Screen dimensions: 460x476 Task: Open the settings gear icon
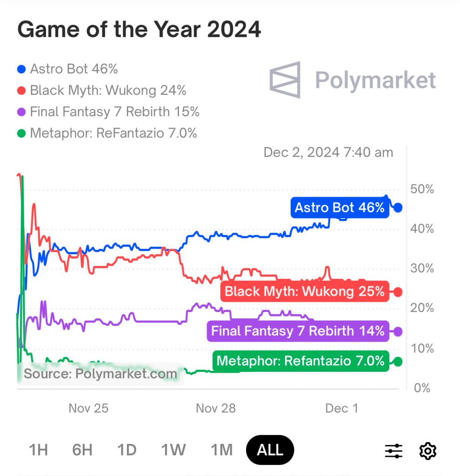click(x=428, y=450)
